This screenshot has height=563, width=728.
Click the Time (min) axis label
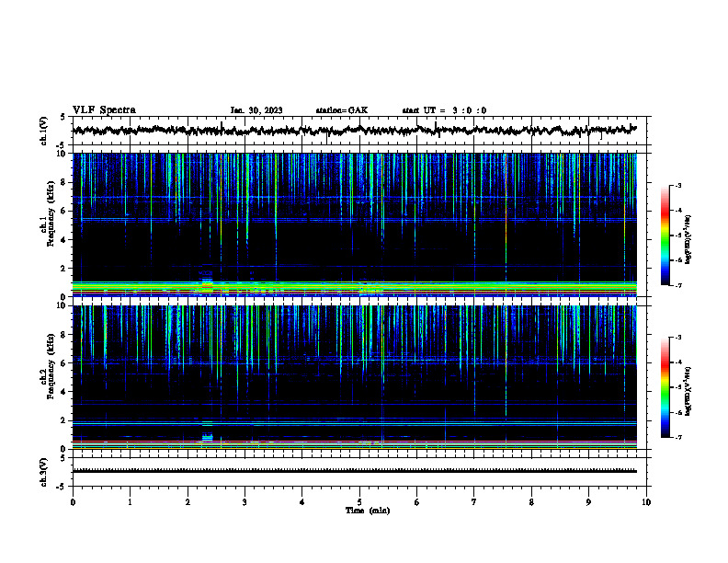tap(368, 511)
